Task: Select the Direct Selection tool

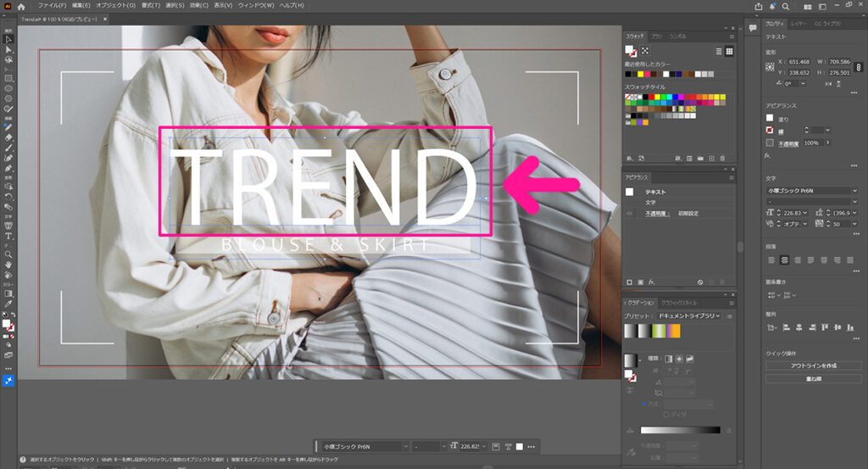Action: [8, 50]
